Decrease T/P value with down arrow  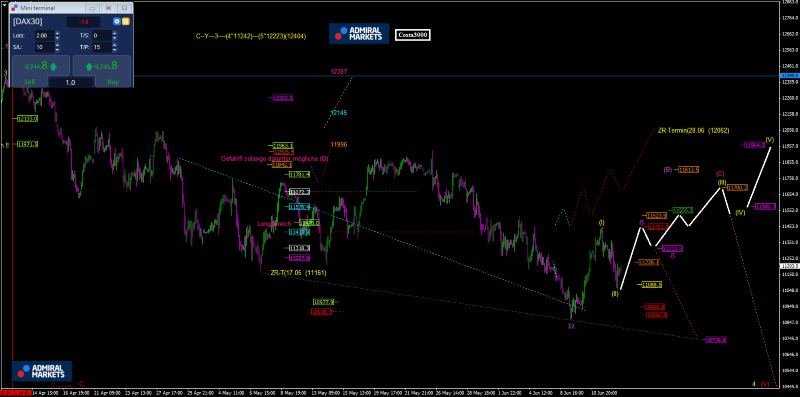pyautogui.click(x=115, y=49)
